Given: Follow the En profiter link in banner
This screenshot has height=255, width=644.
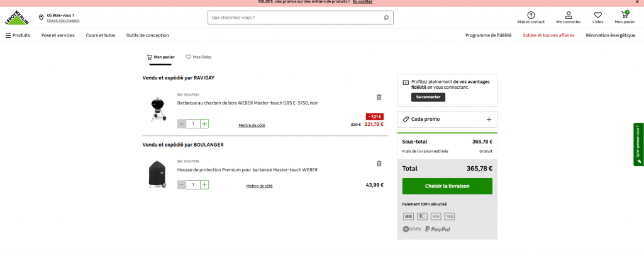Looking at the screenshot, I should [x=362, y=2].
